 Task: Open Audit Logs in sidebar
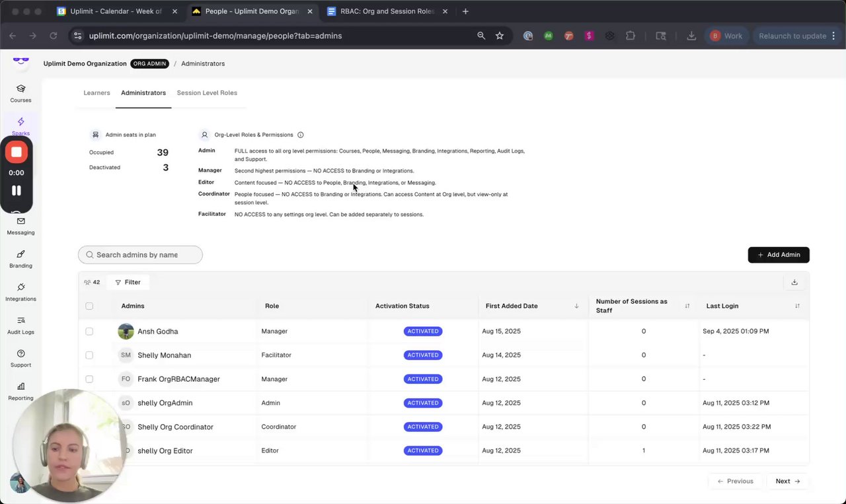point(20,324)
